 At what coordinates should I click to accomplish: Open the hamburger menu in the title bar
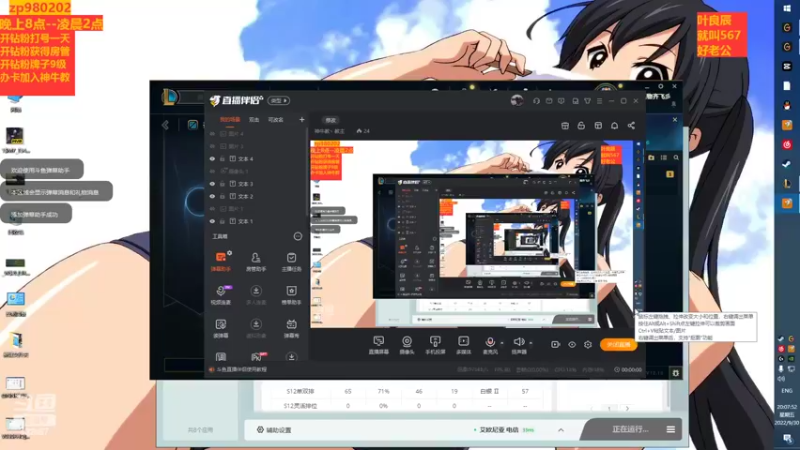point(599,101)
